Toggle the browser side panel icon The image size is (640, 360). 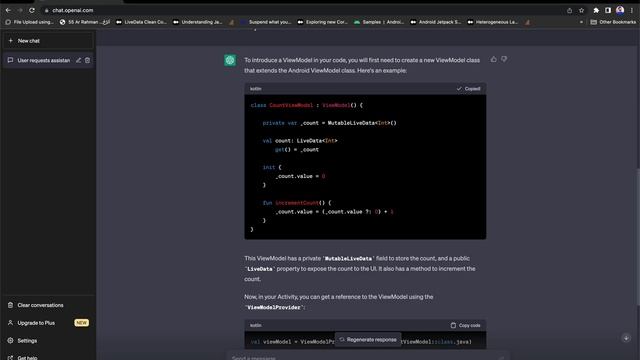[608, 11]
